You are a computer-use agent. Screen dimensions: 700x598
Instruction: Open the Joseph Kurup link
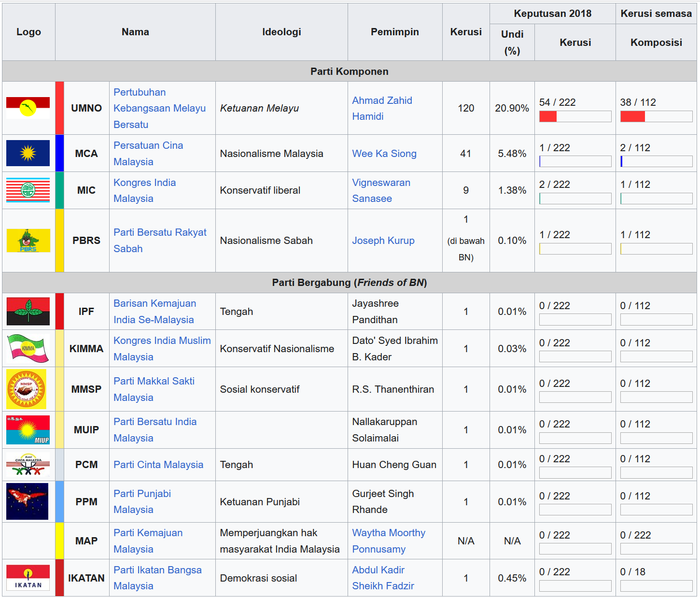point(383,241)
